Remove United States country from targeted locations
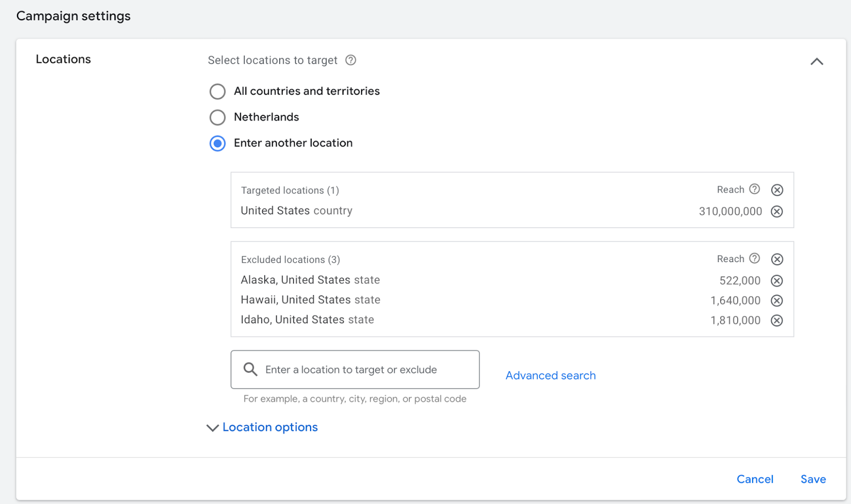851x504 pixels. [777, 212]
